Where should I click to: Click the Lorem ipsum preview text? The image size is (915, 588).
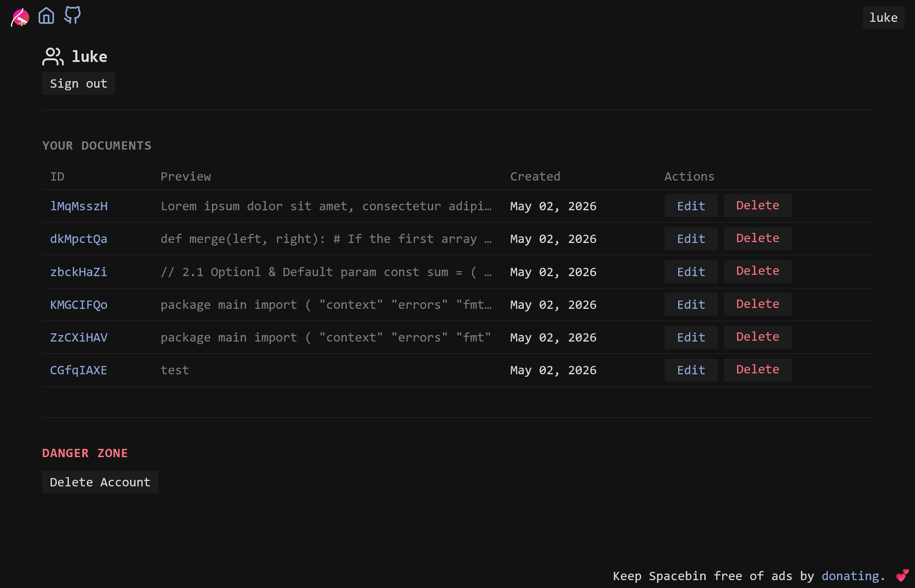tap(326, 206)
